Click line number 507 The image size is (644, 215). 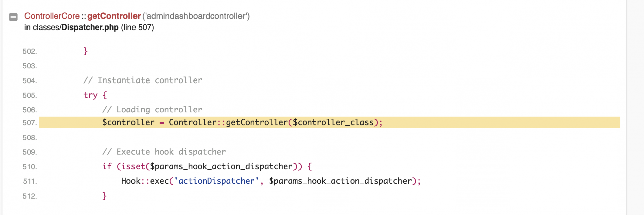(x=30, y=123)
